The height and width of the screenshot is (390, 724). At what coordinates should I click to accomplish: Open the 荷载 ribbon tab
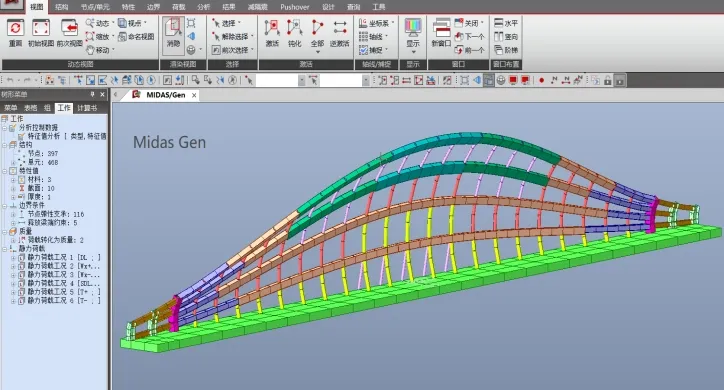coord(179,7)
